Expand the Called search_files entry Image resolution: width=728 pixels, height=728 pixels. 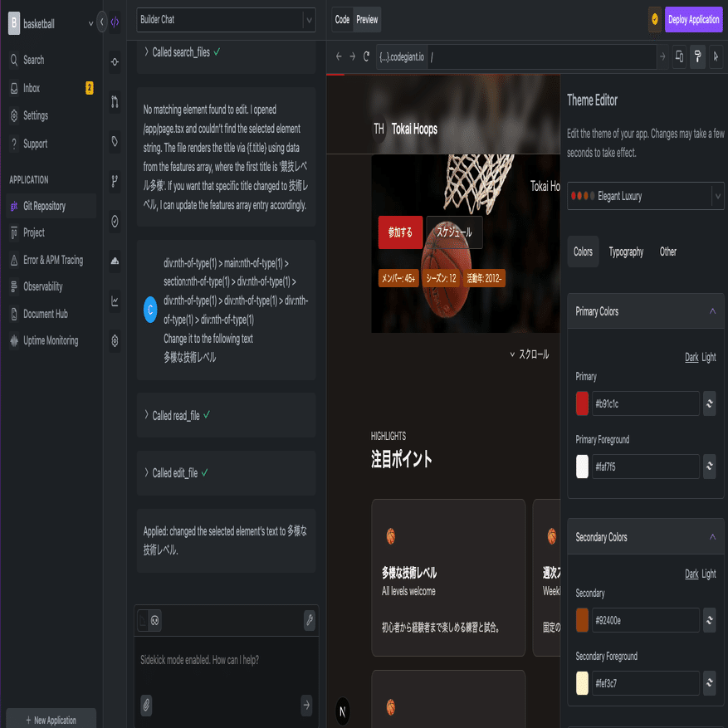click(182, 52)
